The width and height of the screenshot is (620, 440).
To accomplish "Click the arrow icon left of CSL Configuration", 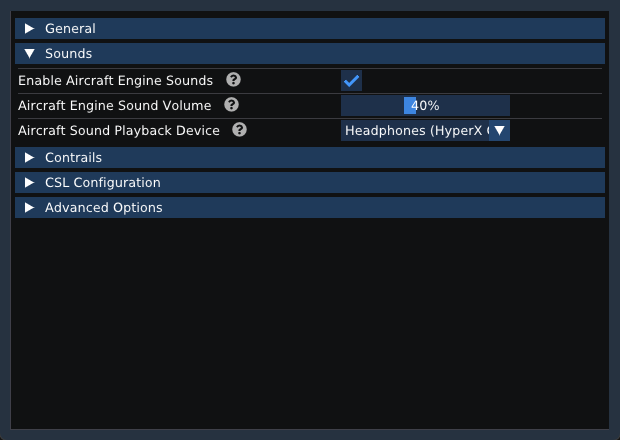I will tap(29, 182).
